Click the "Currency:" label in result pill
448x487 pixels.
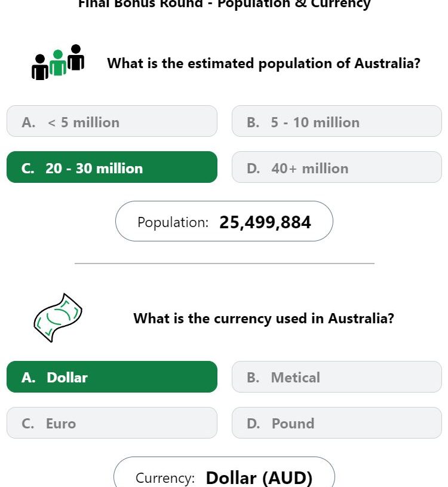point(165,478)
